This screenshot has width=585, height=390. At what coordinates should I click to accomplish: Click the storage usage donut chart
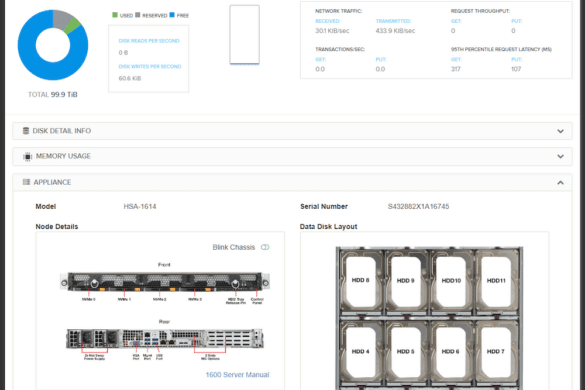pyautogui.click(x=53, y=45)
